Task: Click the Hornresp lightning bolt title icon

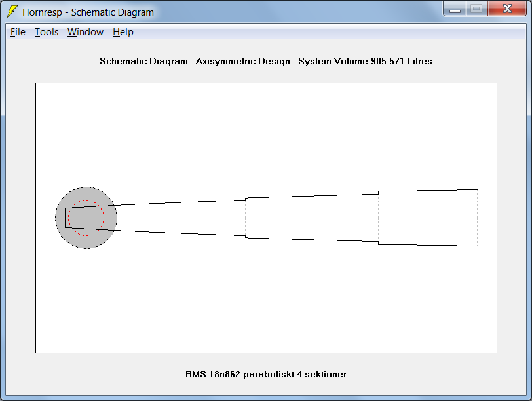Action: (x=12, y=12)
